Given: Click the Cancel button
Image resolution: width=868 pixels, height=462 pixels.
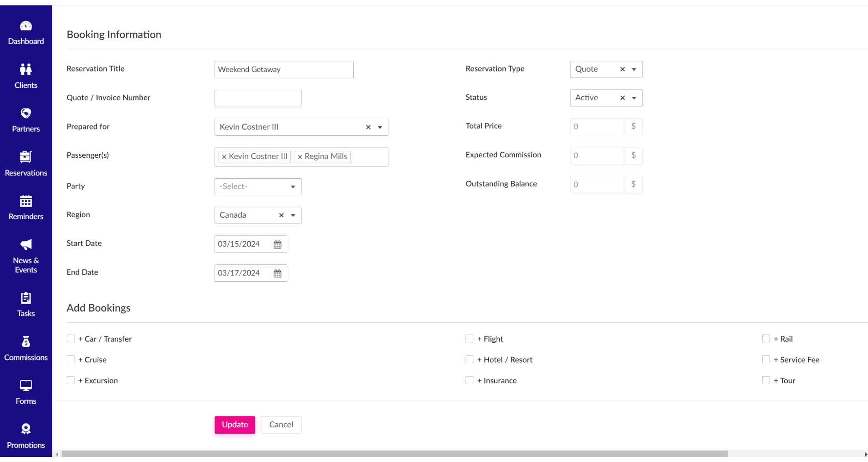Looking at the screenshot, I should click(281, 425).
